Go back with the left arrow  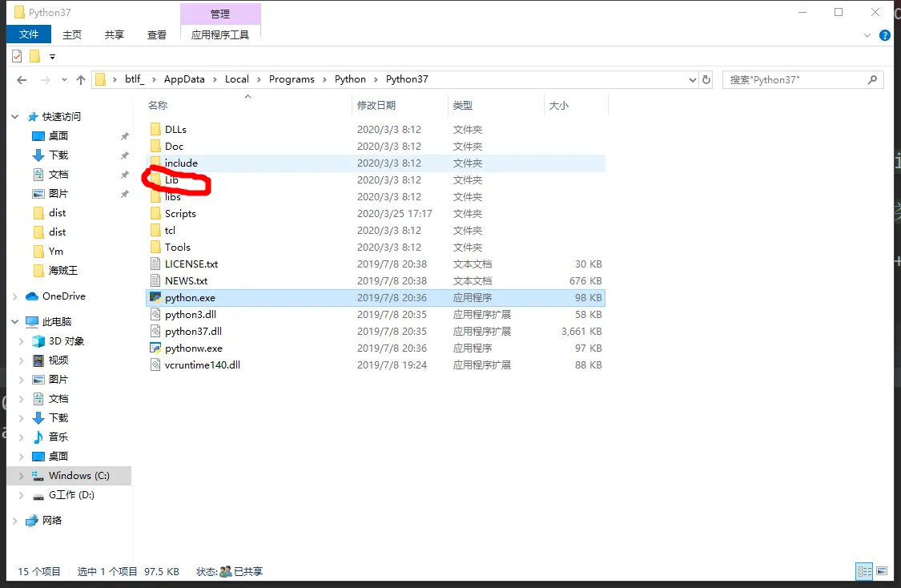point(22,80)
